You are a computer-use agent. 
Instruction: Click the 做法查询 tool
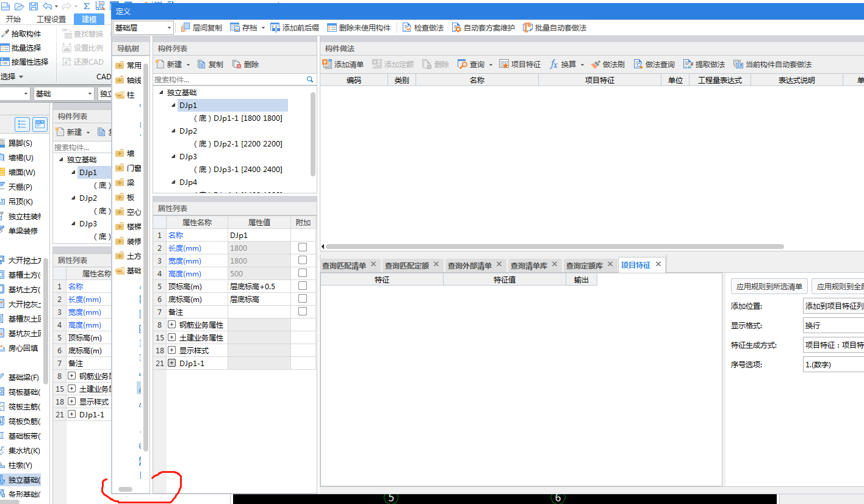[x=654, y=64]
